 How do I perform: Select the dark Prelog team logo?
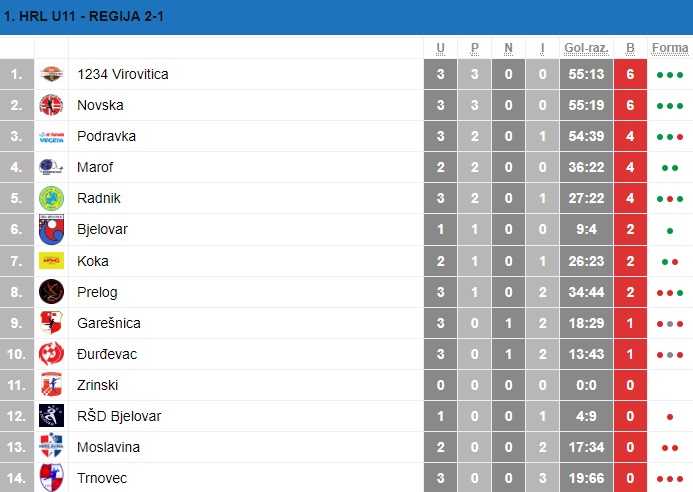pyautogui.click(x=51, y=292)
